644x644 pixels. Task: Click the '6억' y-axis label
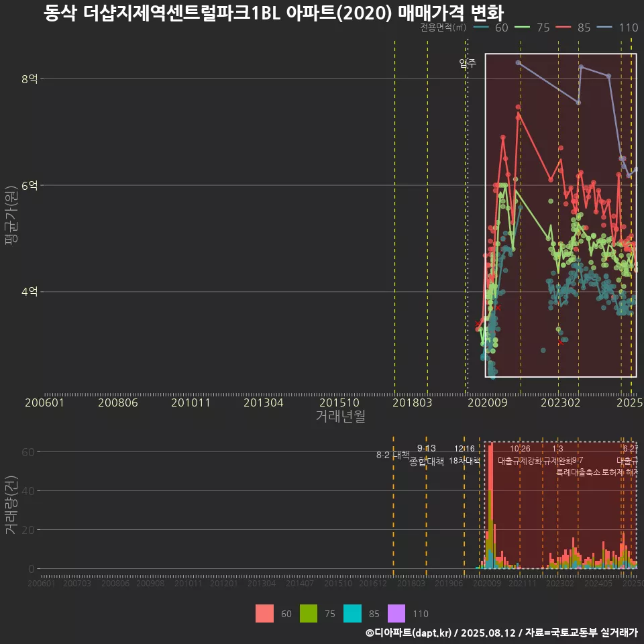pos(30,186)
